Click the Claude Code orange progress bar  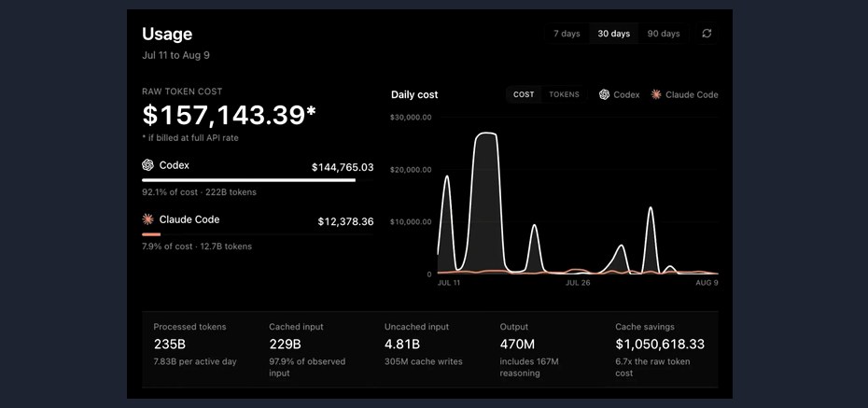(151, 234)
